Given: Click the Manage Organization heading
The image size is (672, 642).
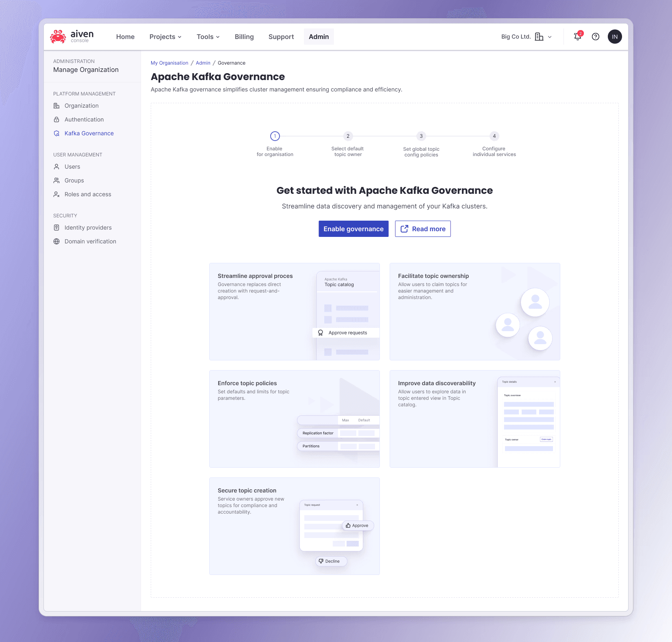Looking at the screenshot, I should (86, 70).
